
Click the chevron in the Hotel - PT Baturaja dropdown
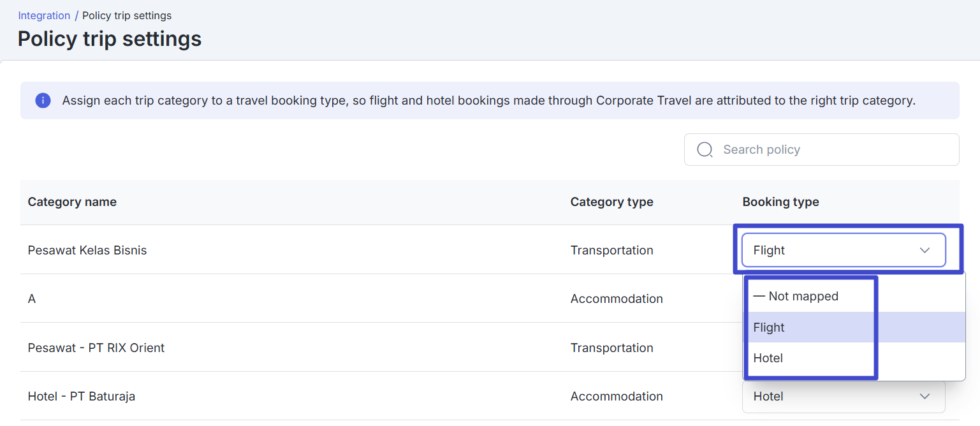tap(925, 397)
